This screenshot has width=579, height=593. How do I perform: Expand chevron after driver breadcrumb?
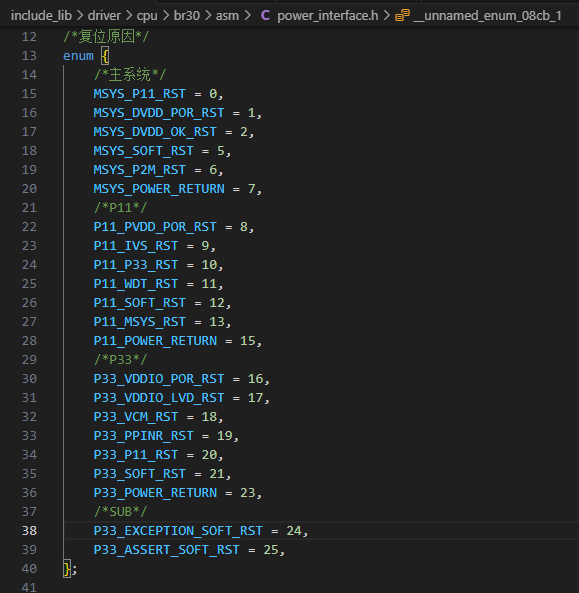coord(129,16)
